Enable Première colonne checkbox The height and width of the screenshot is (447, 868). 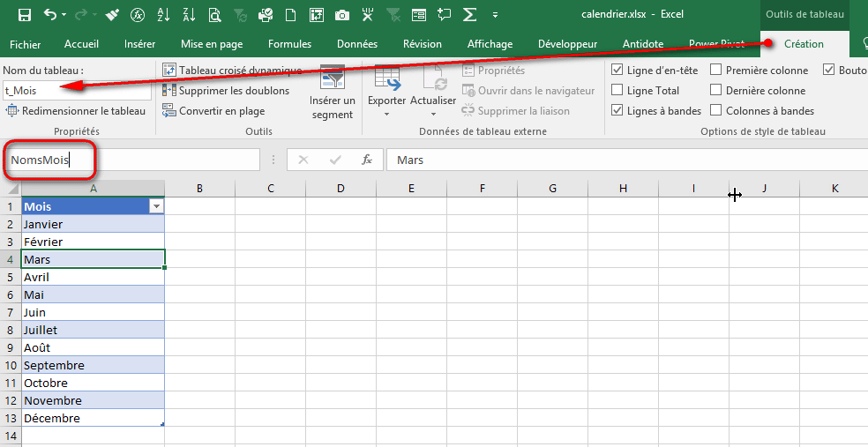(x=715, y=71)
